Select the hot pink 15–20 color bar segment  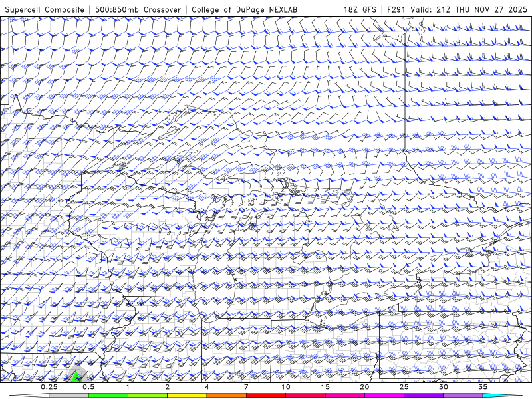point(344,396)
